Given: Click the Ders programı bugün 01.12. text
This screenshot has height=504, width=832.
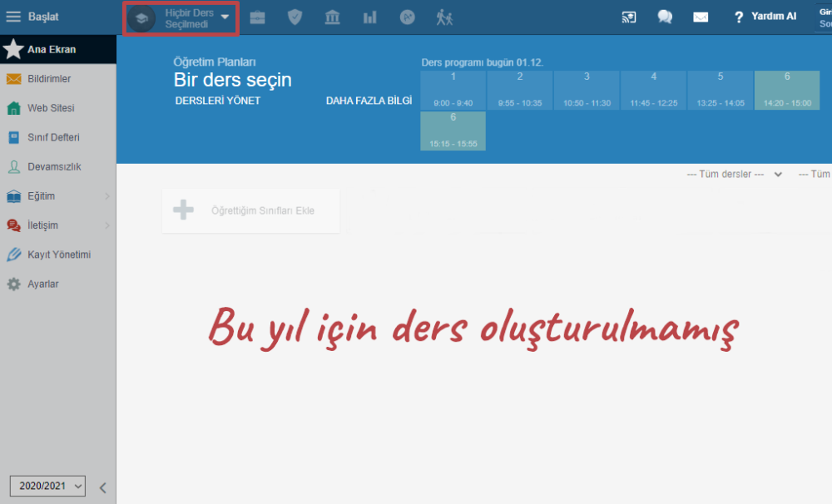Looking at the screenshot, I should pos(483,62).
